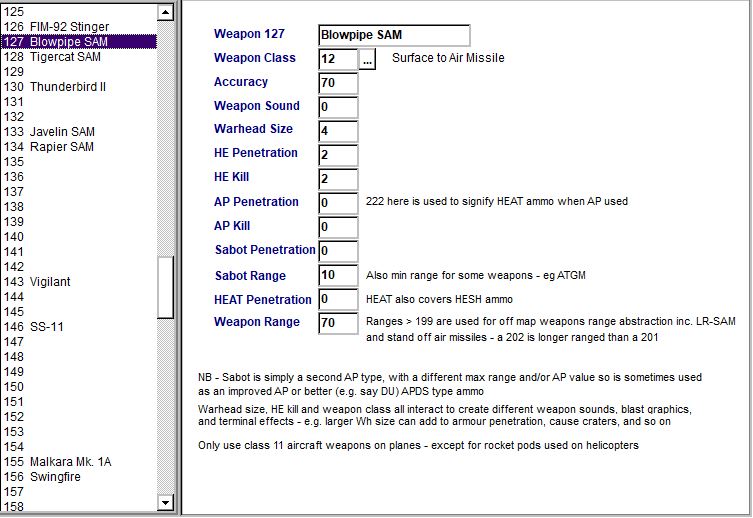Screen dimensions: 753x518
Task: Edit the HE Penetration field
Action: pos(337,155)
